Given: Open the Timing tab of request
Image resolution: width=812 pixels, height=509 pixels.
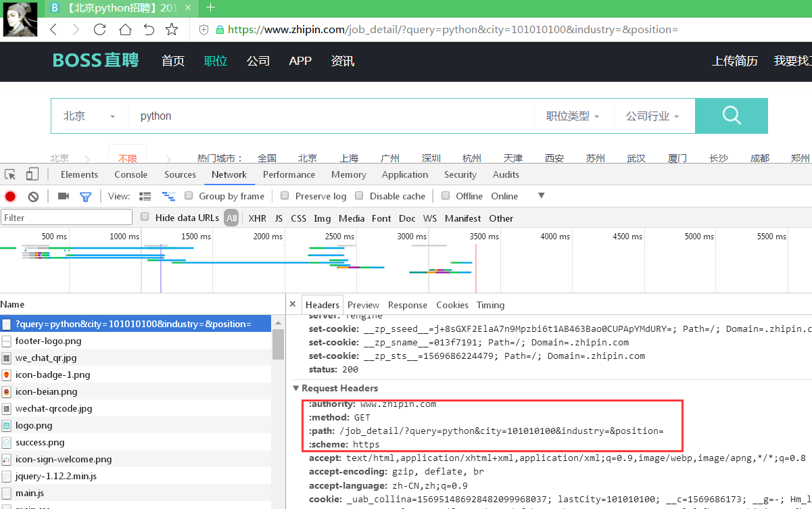Looking at the screenshot, I should point(491,305).
